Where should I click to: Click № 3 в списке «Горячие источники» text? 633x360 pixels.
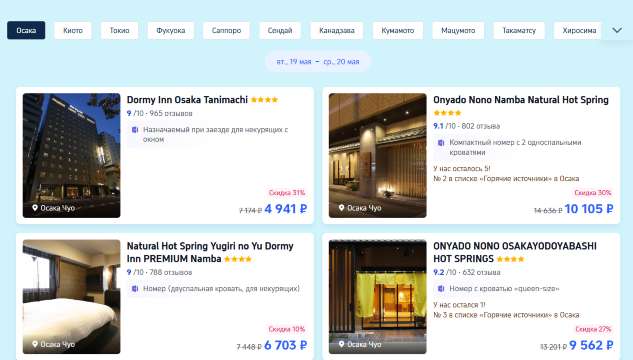click(506, 315)
